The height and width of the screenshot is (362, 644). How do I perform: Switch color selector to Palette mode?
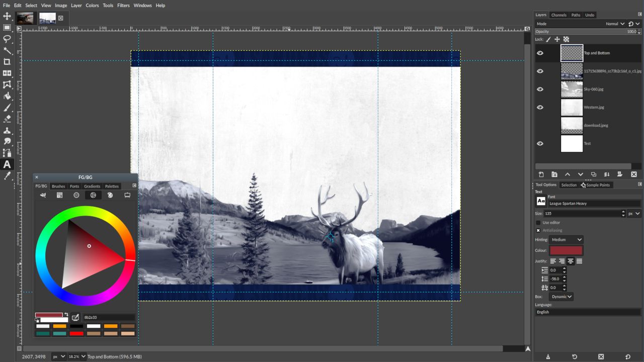110,195
